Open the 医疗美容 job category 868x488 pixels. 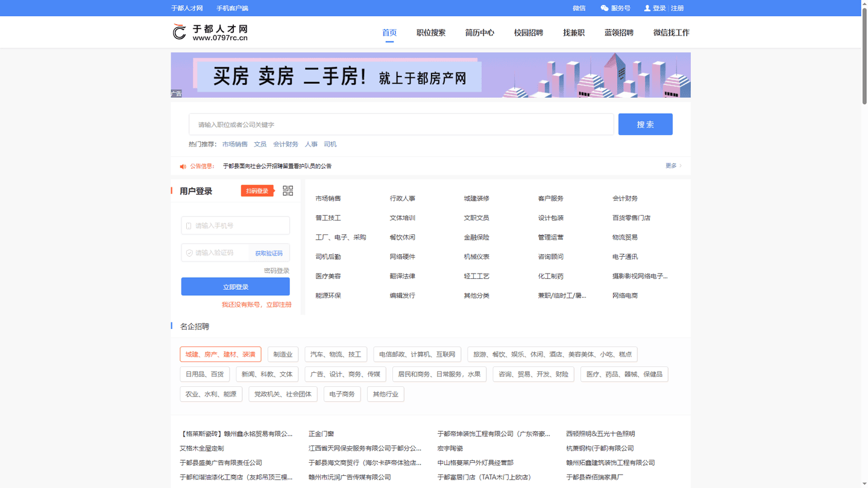click(x=329, y=276)
